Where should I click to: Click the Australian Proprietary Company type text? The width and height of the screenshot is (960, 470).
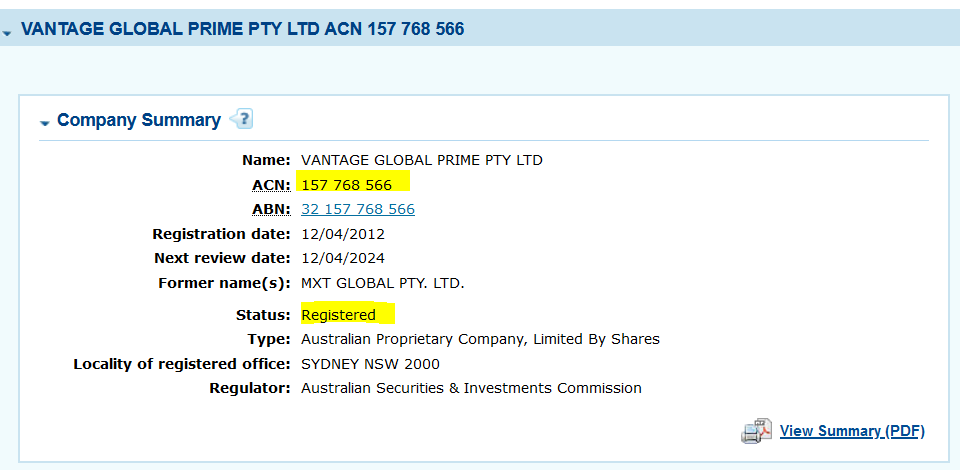click(x=480, y=339)
